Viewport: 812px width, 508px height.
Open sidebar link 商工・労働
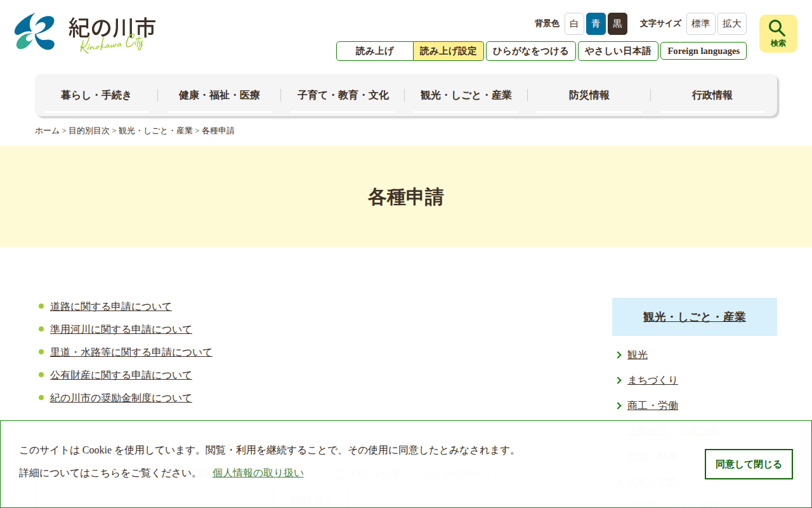coord(653,406)
